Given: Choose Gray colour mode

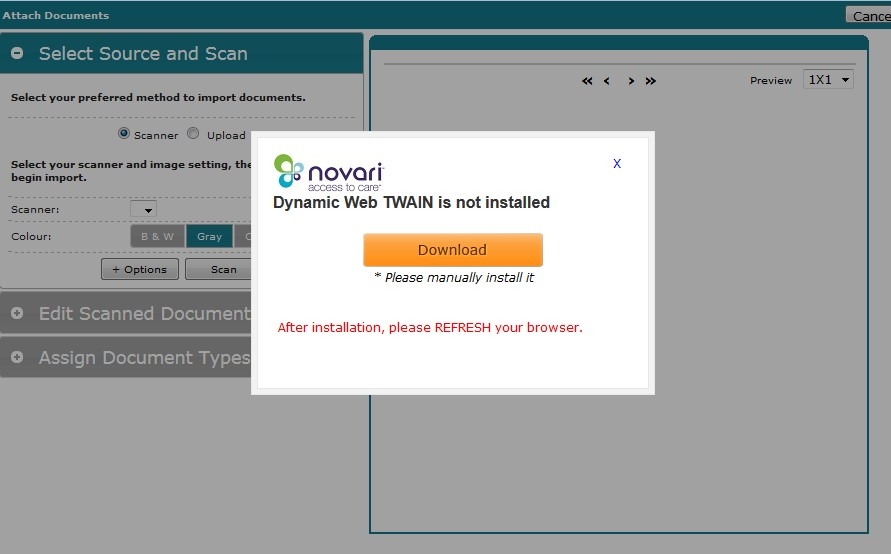Looking at the screenshot, I should point(209,236).
